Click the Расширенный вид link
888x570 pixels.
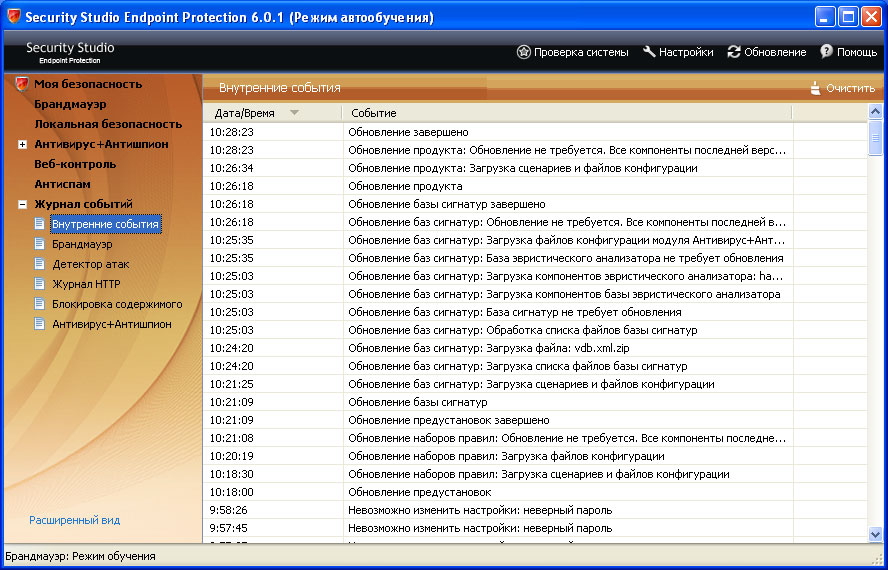coord(75,520)
